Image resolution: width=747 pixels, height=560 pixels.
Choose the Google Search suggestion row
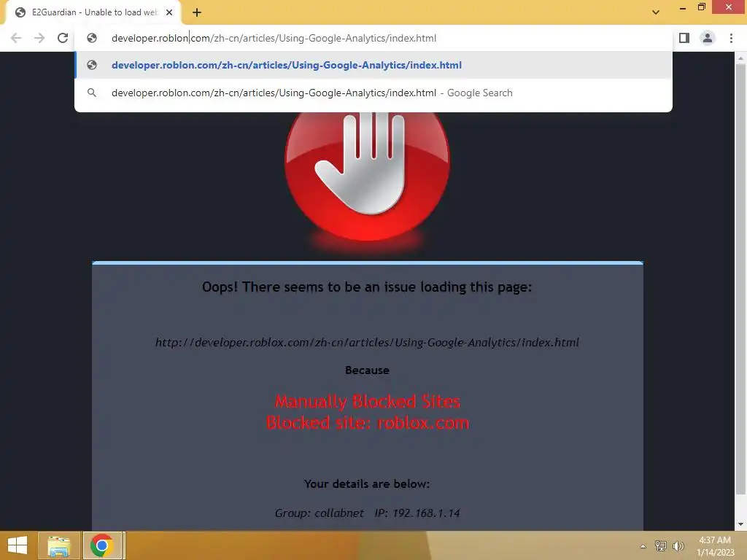click(373, 93)
